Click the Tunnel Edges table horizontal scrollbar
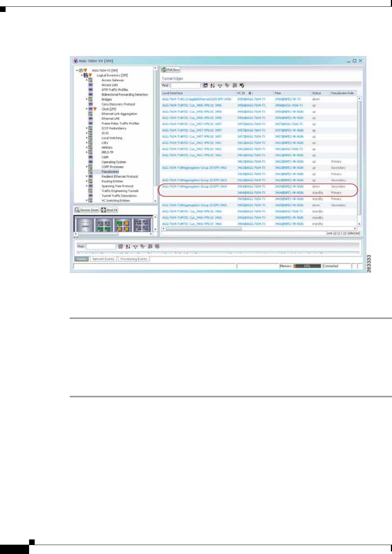This screenshot has width=392, height=554. (259, 228)
